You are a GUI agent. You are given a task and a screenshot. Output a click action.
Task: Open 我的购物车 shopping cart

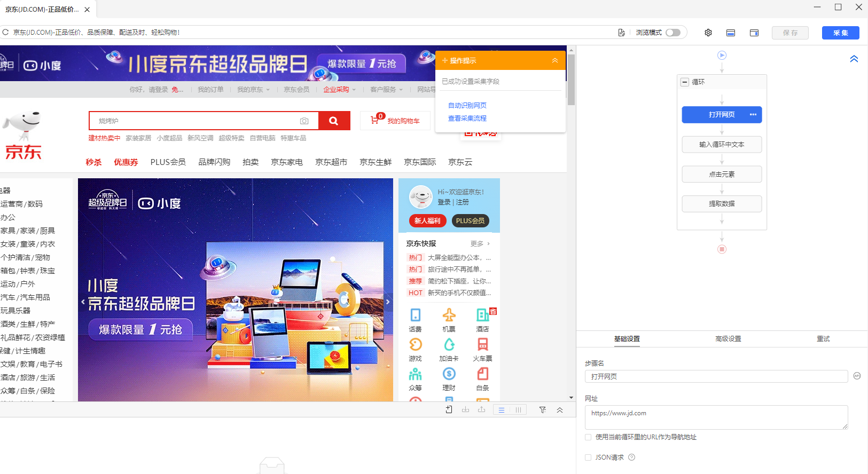395,121
